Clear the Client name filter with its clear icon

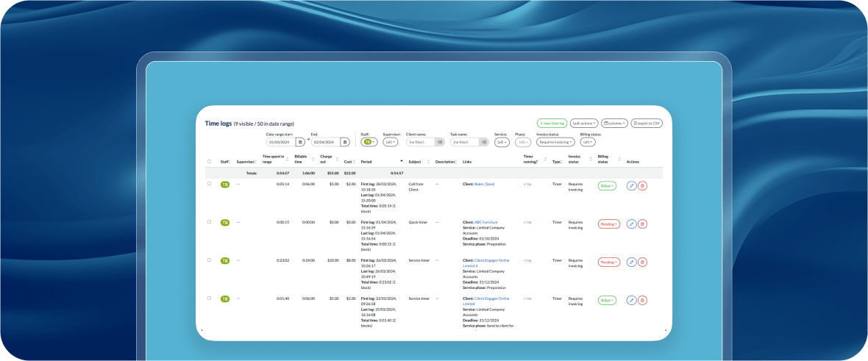point(439,142)
